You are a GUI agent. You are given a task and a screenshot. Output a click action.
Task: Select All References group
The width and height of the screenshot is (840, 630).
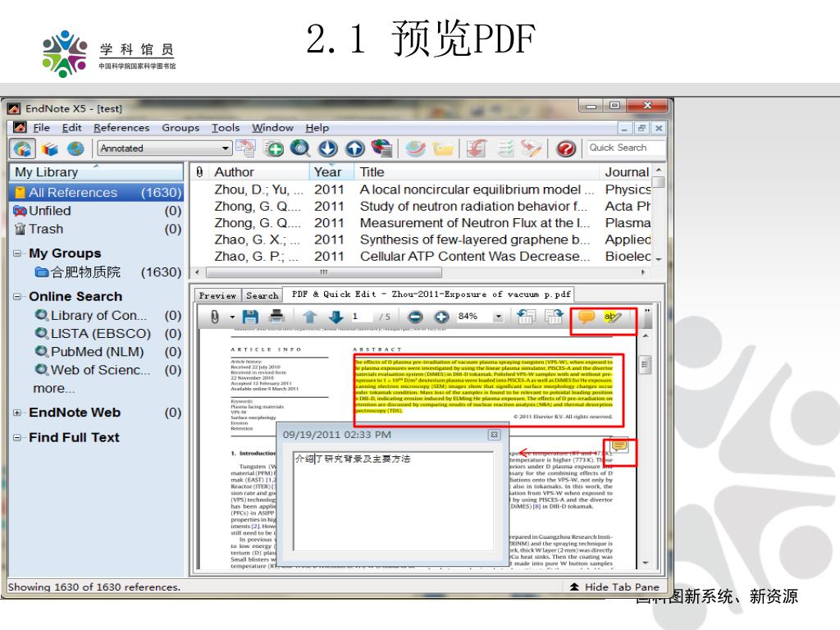click(97, 192)
